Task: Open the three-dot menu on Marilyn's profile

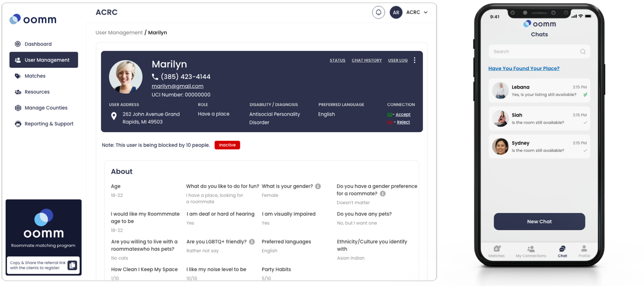Action: tap(414, 60)
